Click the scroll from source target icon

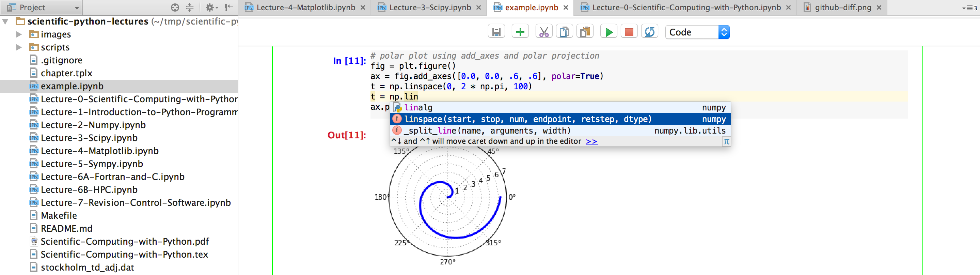click(x=175, y=7)
